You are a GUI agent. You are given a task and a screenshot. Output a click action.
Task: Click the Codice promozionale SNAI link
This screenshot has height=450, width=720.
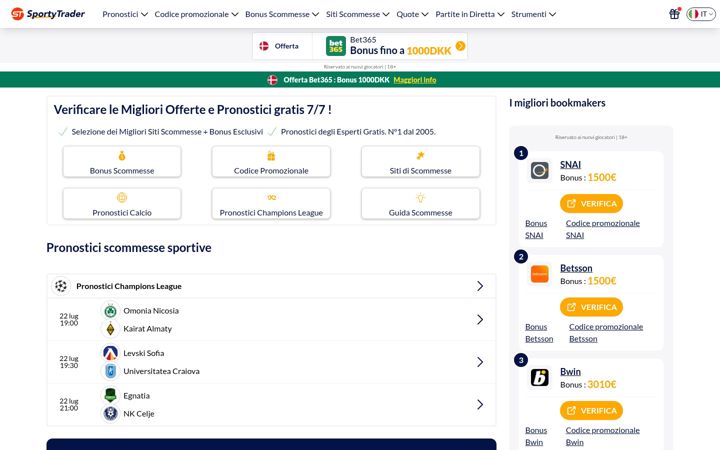click(602, 229)
